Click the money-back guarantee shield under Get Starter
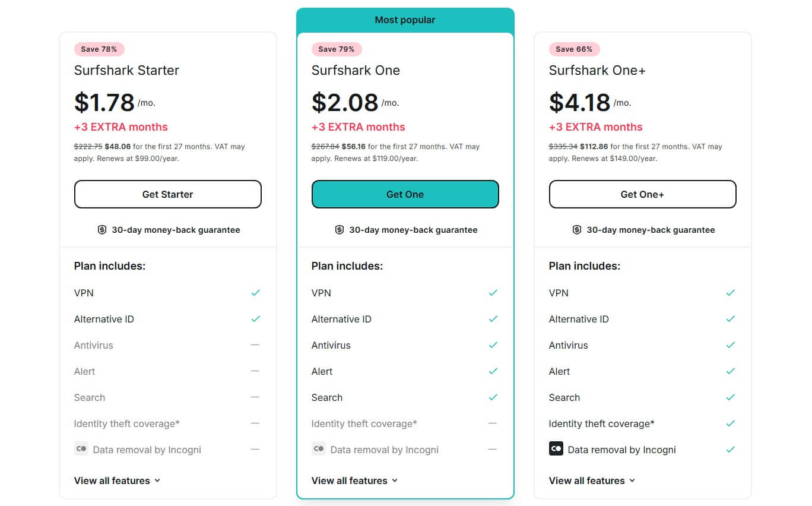Viewport: 812px width, 506px height. [x=101, y=229]
